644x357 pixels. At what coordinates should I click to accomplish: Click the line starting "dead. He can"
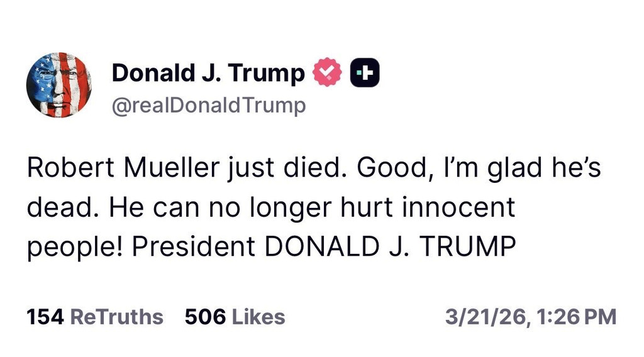[270, 209]
